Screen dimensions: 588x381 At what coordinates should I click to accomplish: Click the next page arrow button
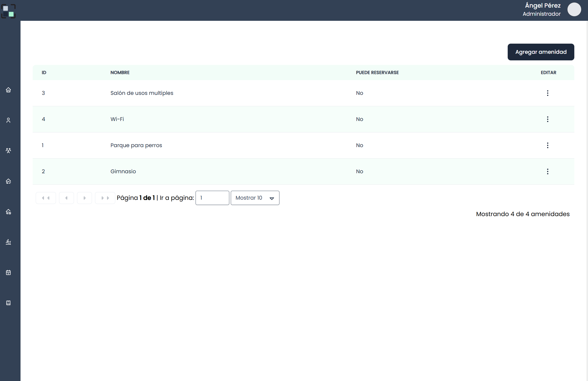point(84,198)
